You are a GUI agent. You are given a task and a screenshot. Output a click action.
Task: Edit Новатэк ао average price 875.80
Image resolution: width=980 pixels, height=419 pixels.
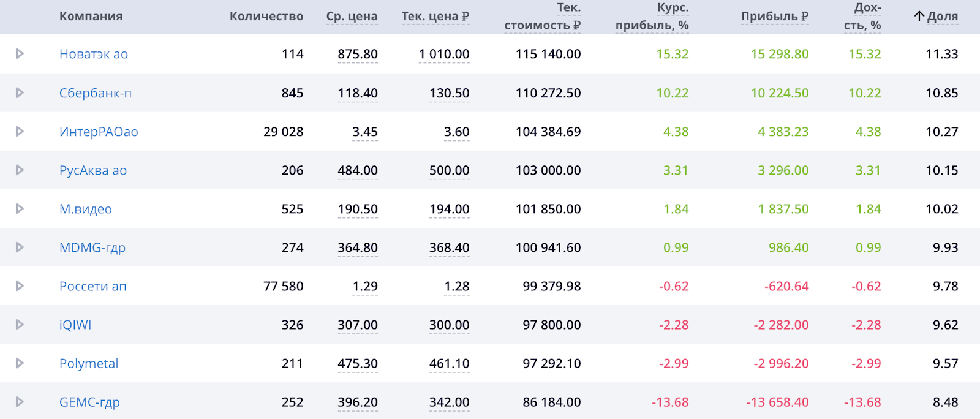[358, 54]
